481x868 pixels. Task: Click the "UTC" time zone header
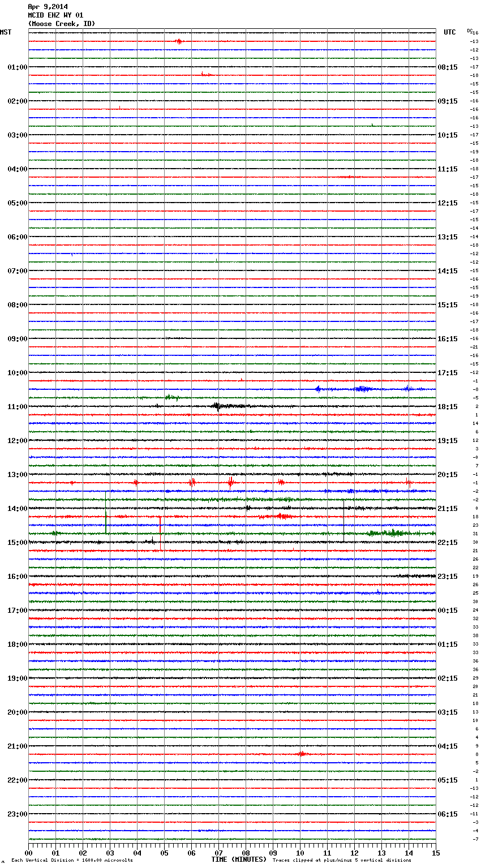pyautogui.click(x=450, y=32)
